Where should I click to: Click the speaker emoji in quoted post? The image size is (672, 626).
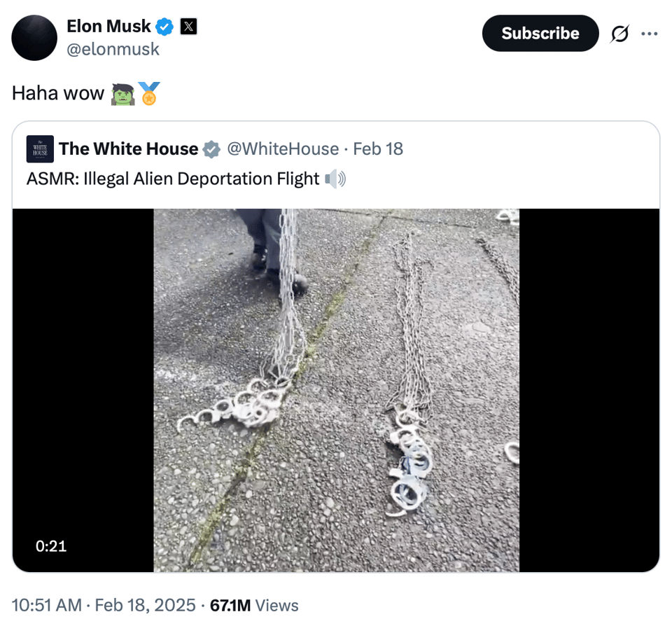(x=336, y=179)
